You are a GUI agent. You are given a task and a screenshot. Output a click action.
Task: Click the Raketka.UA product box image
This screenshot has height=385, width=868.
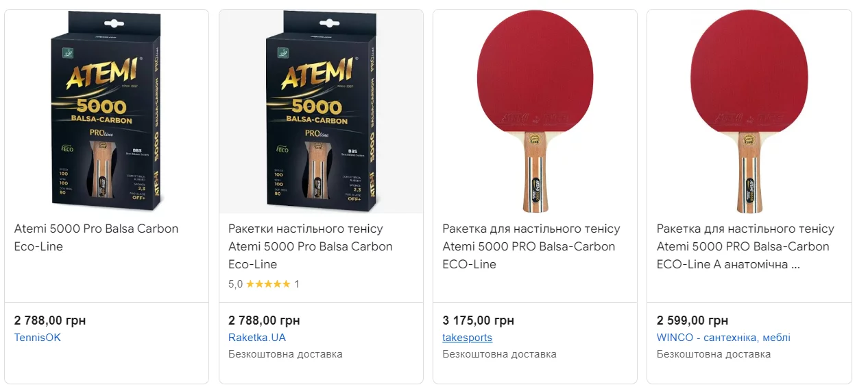click(321, 113)
